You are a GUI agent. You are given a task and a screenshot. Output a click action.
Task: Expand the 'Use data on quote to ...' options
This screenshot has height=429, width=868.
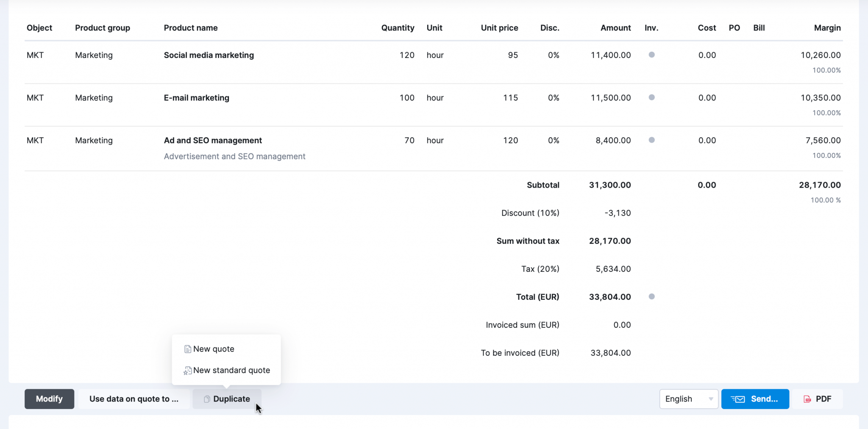(134, 399)
